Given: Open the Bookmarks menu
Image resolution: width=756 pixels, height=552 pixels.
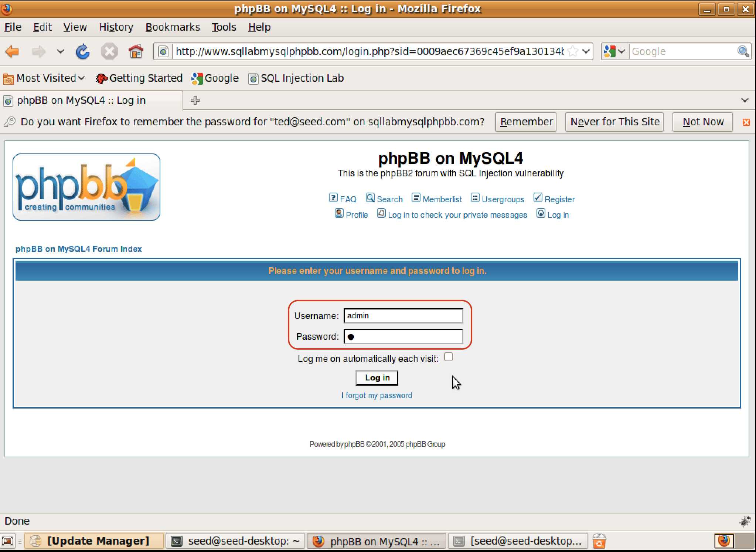Looking at the screenshot, I should 173,27.
